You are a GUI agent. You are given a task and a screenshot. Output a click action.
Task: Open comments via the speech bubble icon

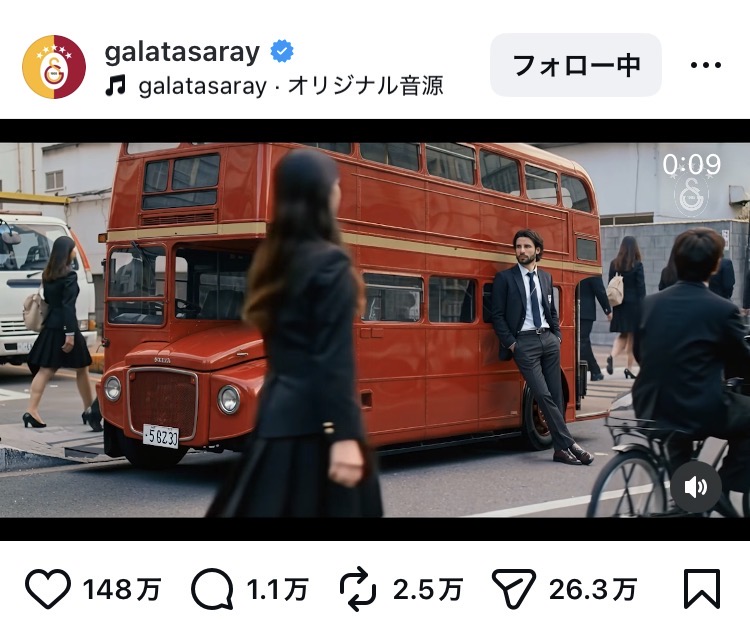point(212,588)
